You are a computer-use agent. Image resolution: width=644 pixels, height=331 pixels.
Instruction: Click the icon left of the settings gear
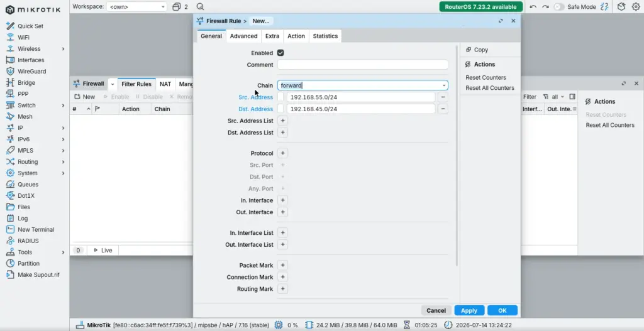[621, 6]
